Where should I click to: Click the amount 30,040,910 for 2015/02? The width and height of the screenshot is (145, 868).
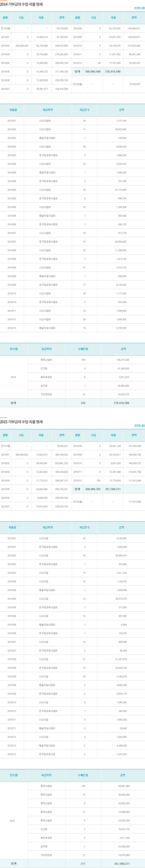coord(121,556)
